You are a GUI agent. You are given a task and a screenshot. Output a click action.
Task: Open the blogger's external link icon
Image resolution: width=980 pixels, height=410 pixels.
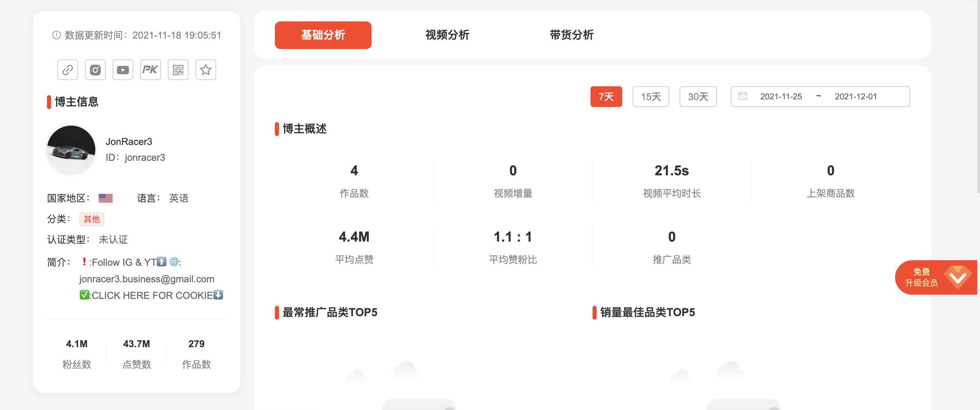(67, 70)
